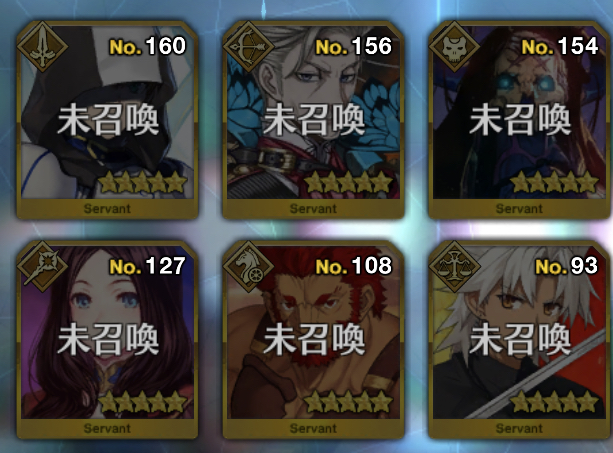The height and width of the screenshot is (453, 613).
Task: Click the Caster class staff icon
Action: click(x=42, y=267)
